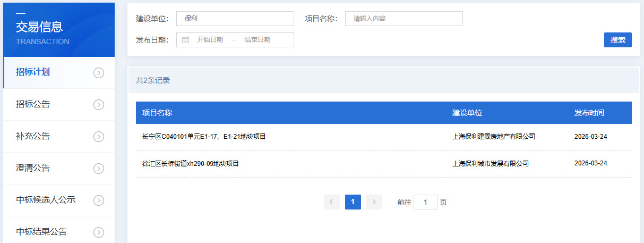Focus the 建设单位 input containing 保利

tap(235, 19)
